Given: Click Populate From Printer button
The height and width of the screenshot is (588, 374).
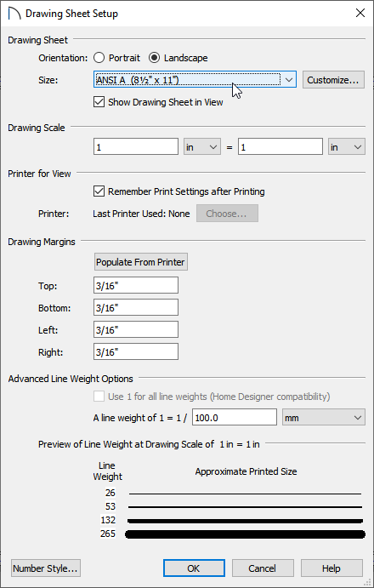Looking at the screenshot, I should (140, 262).
